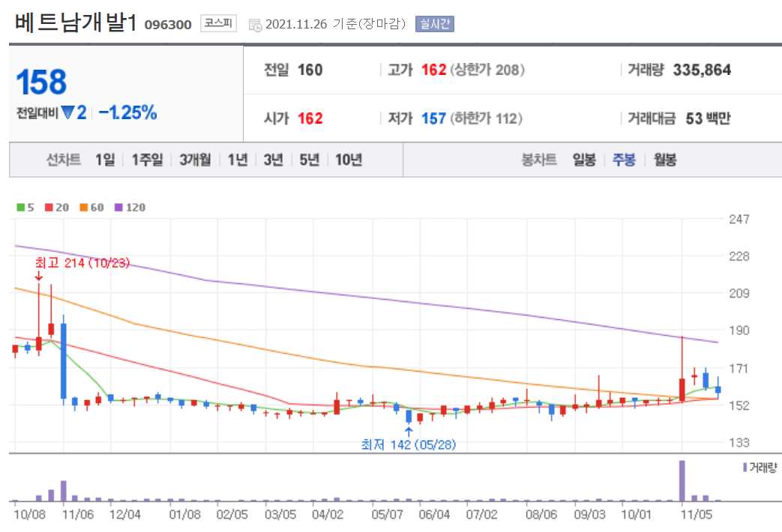
Task: Switch to 봉차트 candle chart mode
Action: [x=541, y=160]
